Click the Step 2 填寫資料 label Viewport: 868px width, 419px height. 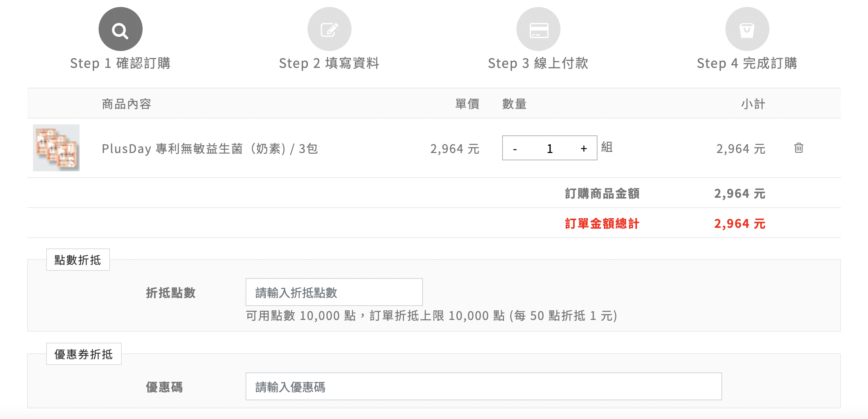(x=329, y=63)
